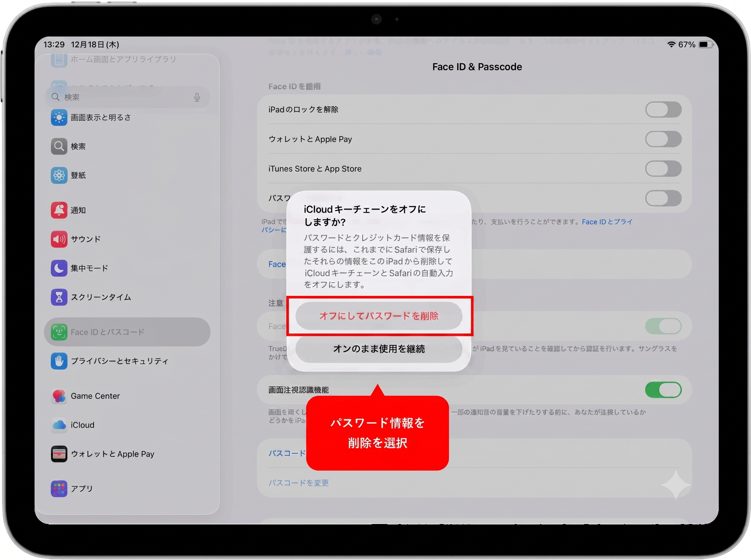Open Game Center settings

[x=127, y=396]
